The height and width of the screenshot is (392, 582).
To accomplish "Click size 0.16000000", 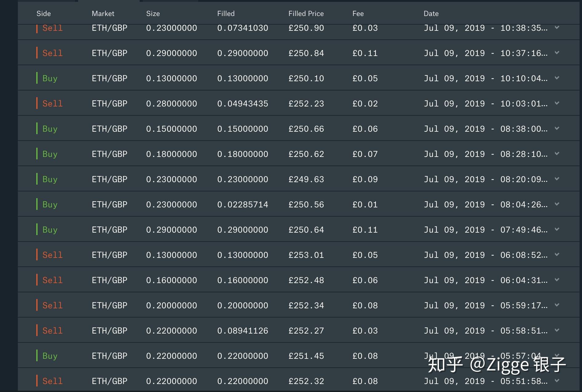I will [172, 280].
